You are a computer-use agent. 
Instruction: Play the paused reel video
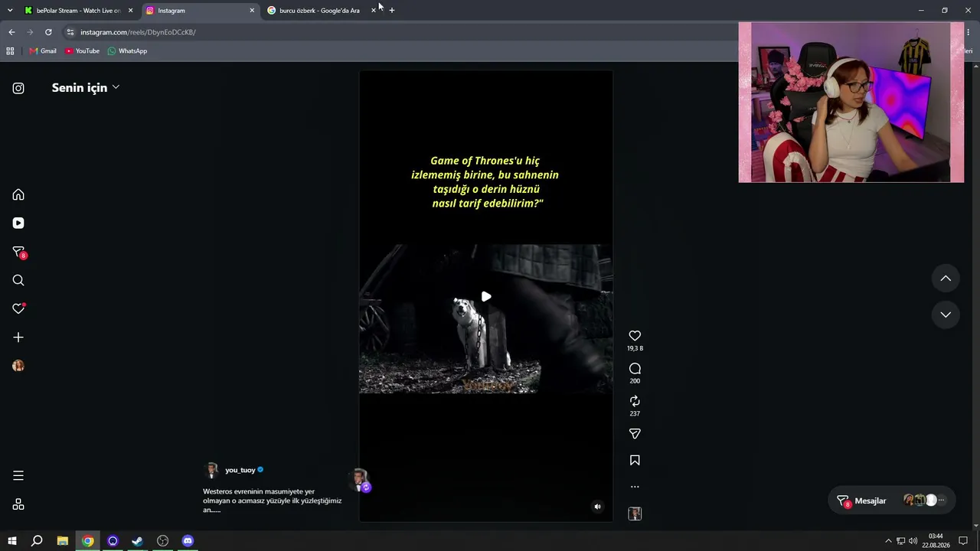pos(486,296)
